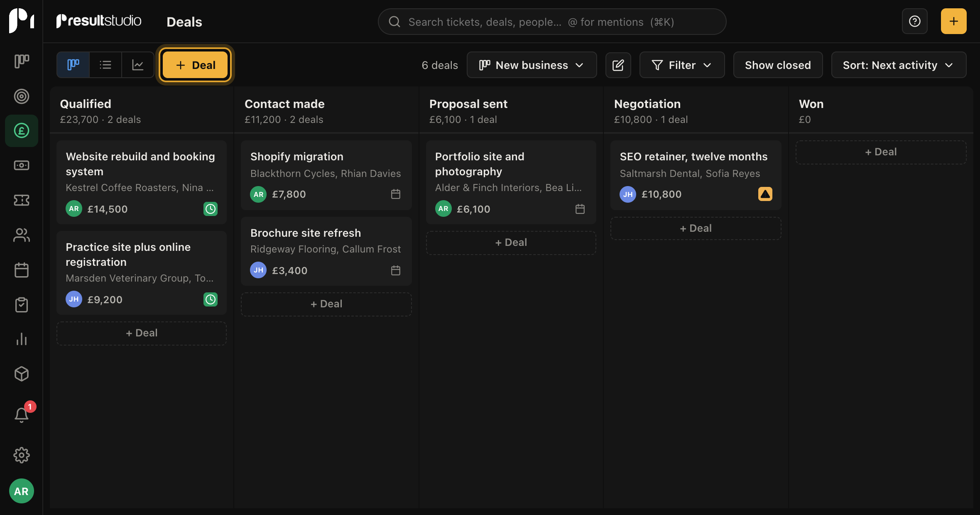Image resolution: width=980 pixels, height=515 pixels.
Task: Add a deal in the Contact made column
Action: (x=326, y=304)
